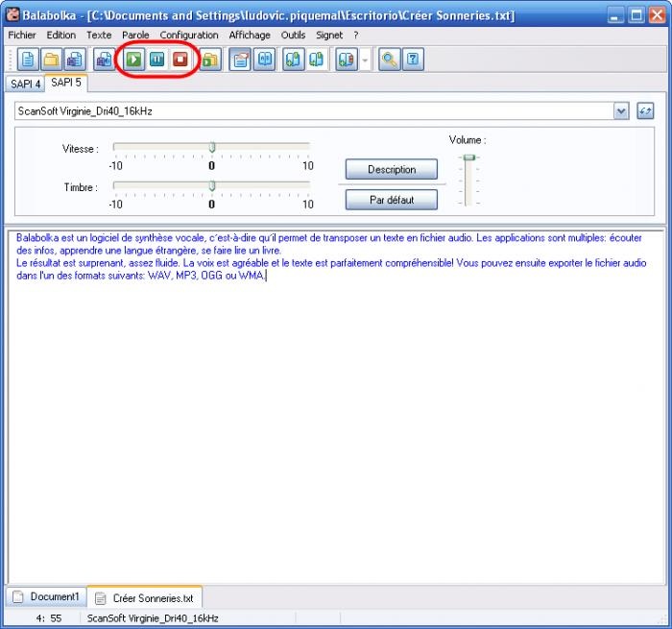This screenshot has height=629, width=672.
Task: Toggle the highlighted clipboard reading icon
Action: [x=240, y=60]
